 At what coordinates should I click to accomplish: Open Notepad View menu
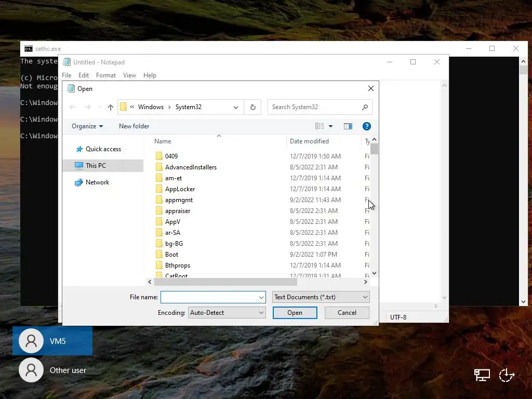point(129,75)
